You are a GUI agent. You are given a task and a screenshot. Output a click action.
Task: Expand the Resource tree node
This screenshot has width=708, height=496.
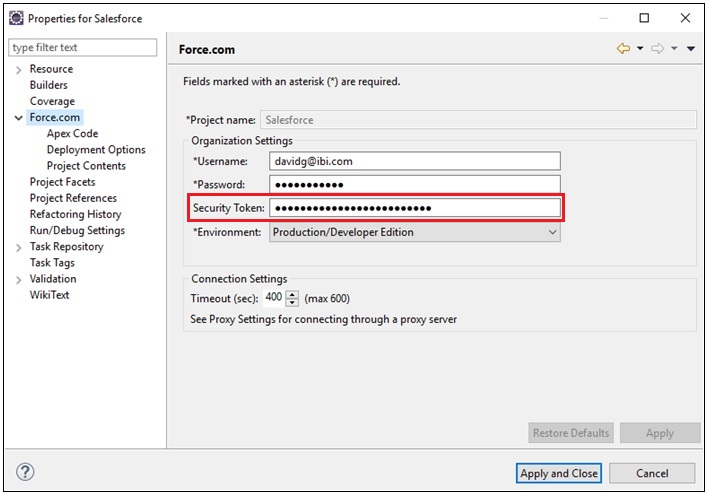tap(19, 70)
